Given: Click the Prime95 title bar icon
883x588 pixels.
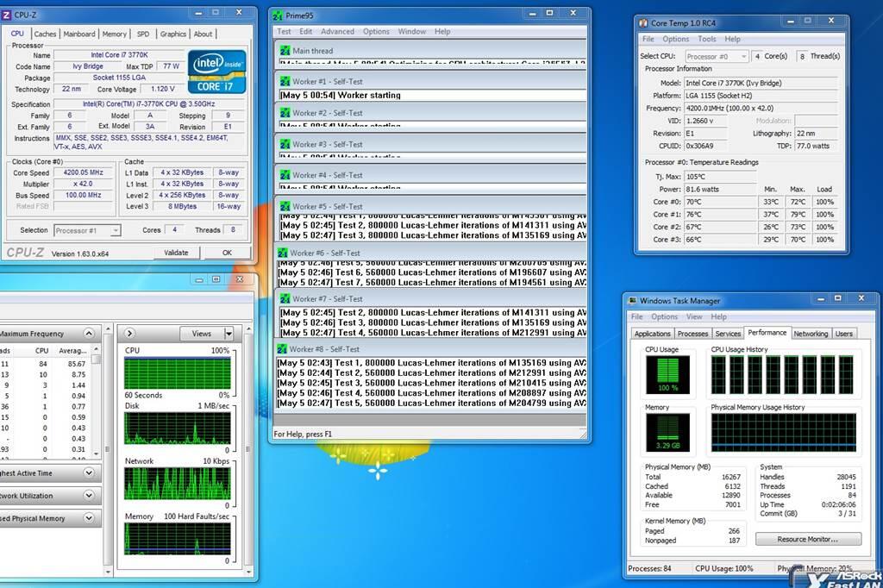Looking at the screenshot, I should (278, 16).
